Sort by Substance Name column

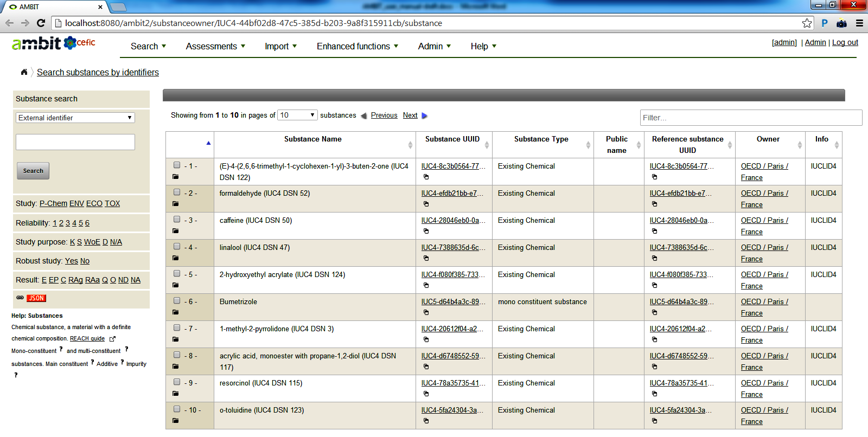click(x=315, y=144)
